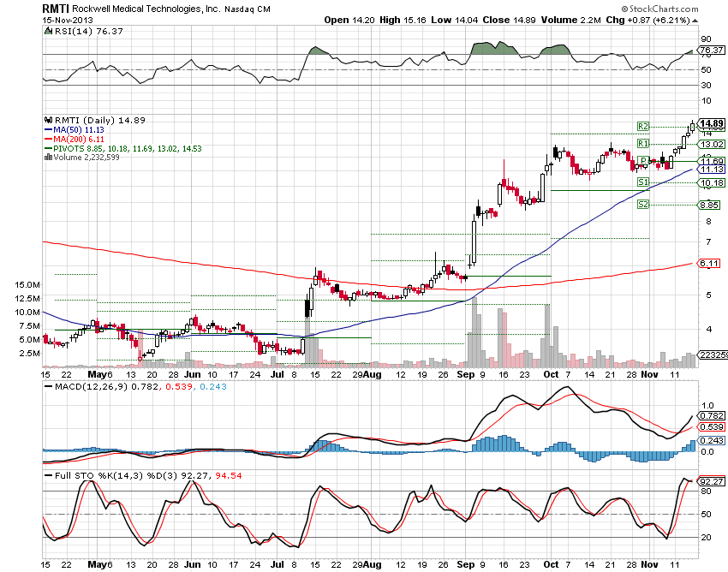Click the Close 14.89 value in the header
Viewport: 728px width, 572px height.
click(x=509, y=20)
